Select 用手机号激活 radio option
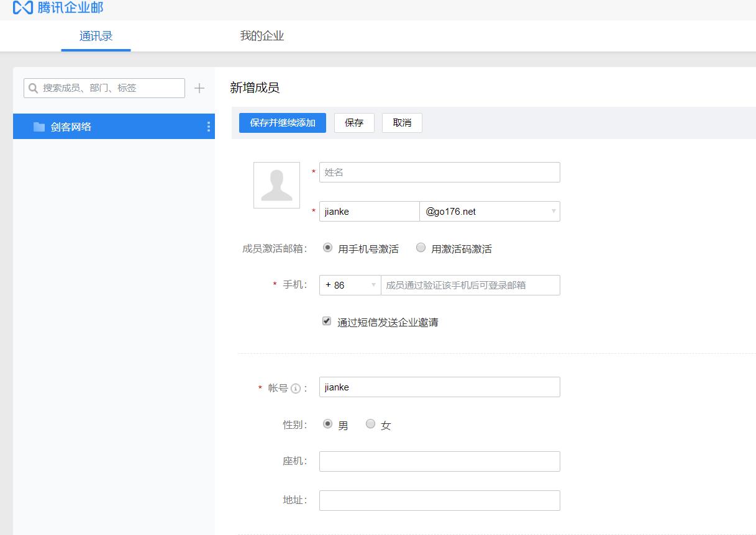 point(327,247)
